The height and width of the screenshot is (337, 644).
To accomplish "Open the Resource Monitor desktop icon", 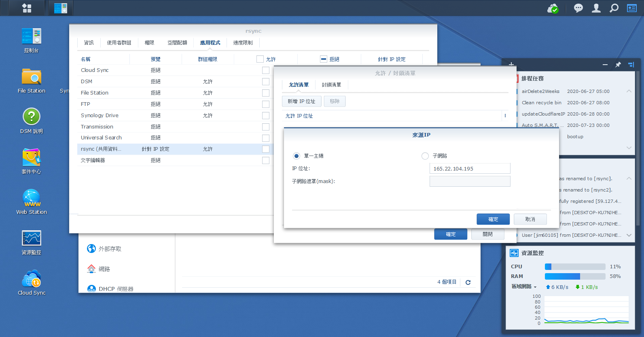I will 32,238.
